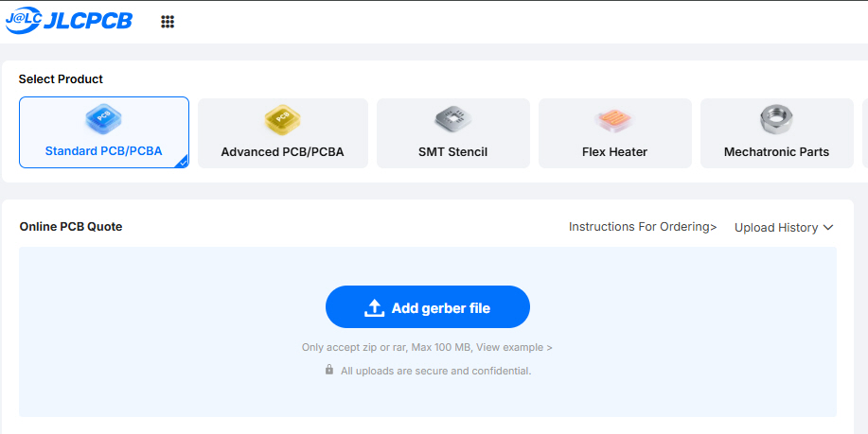Click the Online PCB Quote heading

(x=71, y=226)
